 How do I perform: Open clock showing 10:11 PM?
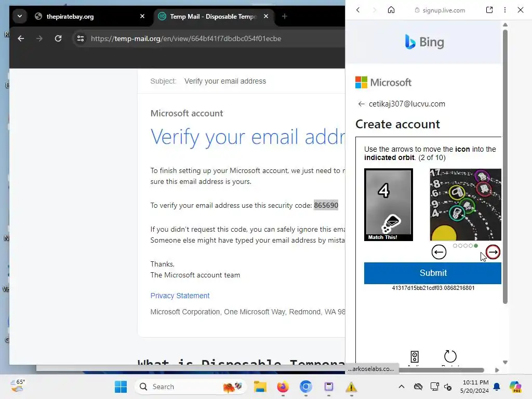pos(475,387)
